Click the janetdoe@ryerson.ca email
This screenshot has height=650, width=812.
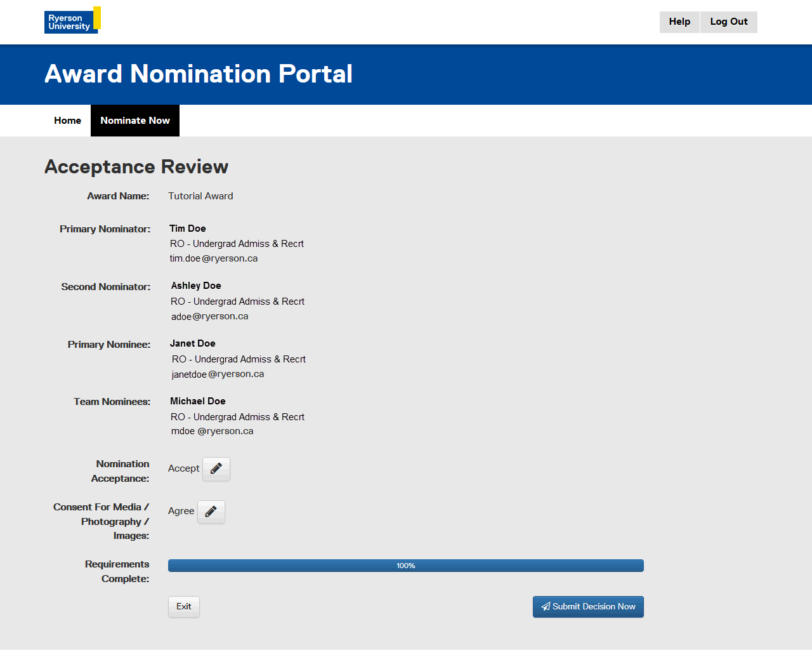pos(218,374)
